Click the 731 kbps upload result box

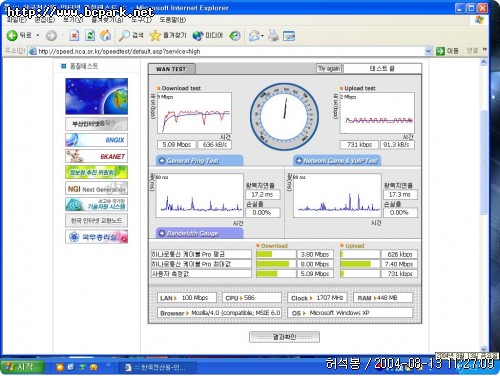point(359,145)
